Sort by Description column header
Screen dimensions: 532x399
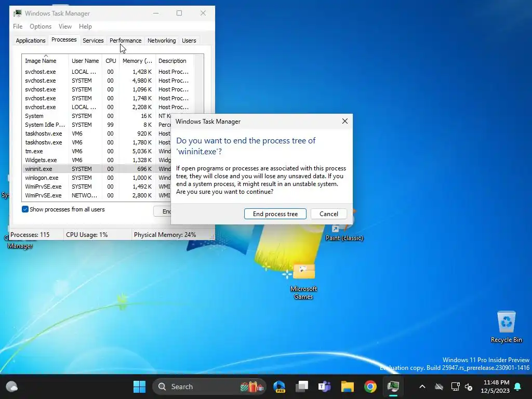click(x=175, y=61)
